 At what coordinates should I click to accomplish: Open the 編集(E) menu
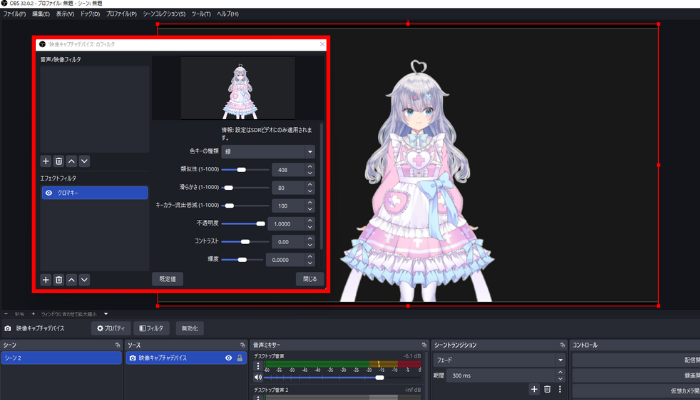point(41,14)
